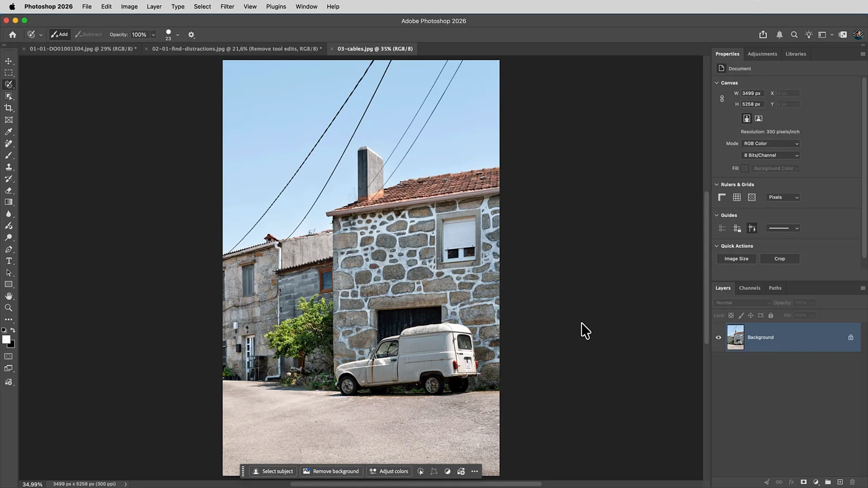
Task: Switch to the Channels tab
Action: click(749, 288)
